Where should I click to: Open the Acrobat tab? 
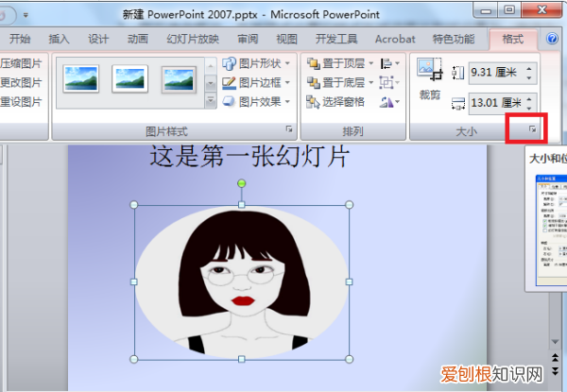coord(395,39)
